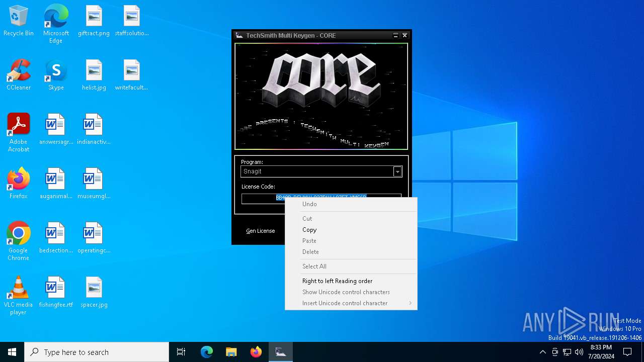Open the notification center icon
This screenshot has height=362, width=644.
click(x=627, y=352)
